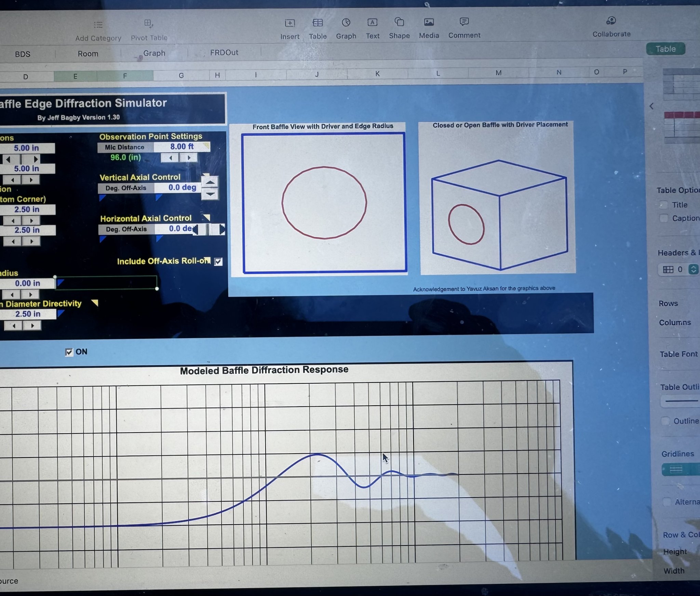Click the Table Font section label
The height and width of the screenshot is (596, 700).
(679, 354)
